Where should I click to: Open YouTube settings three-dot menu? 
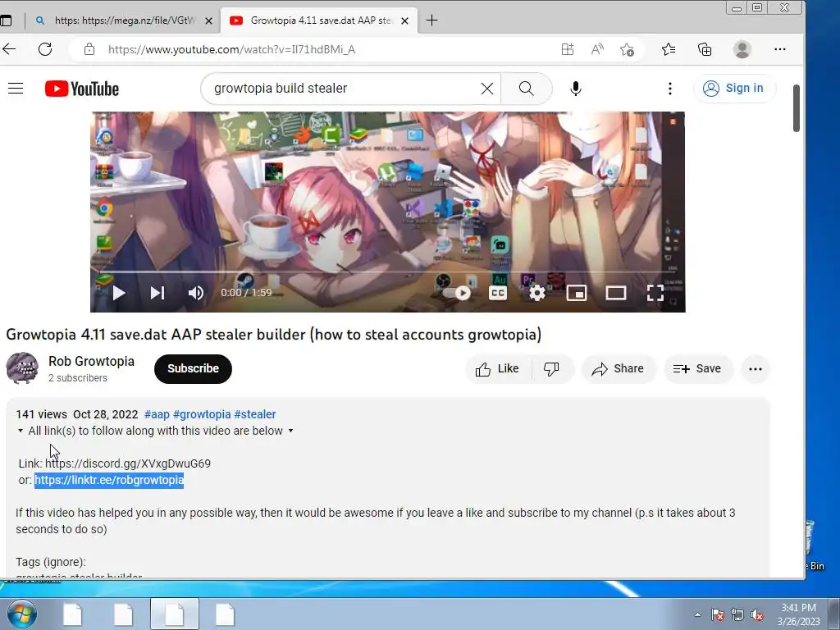click(669, 89)
